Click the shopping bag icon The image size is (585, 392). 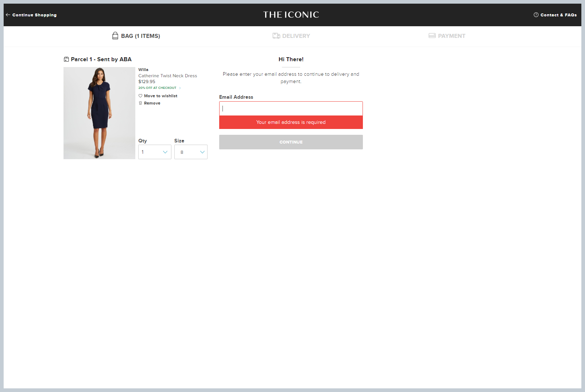point(115,36)
